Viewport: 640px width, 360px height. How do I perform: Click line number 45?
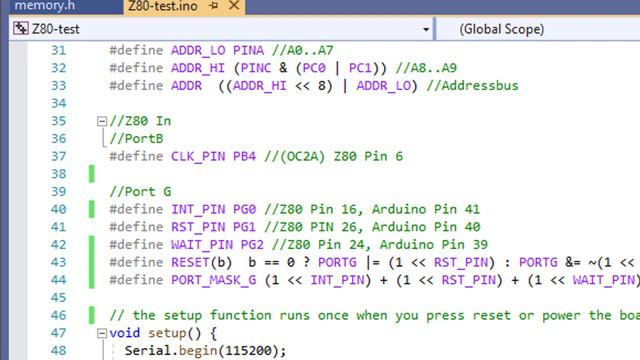tap(58, 298)
